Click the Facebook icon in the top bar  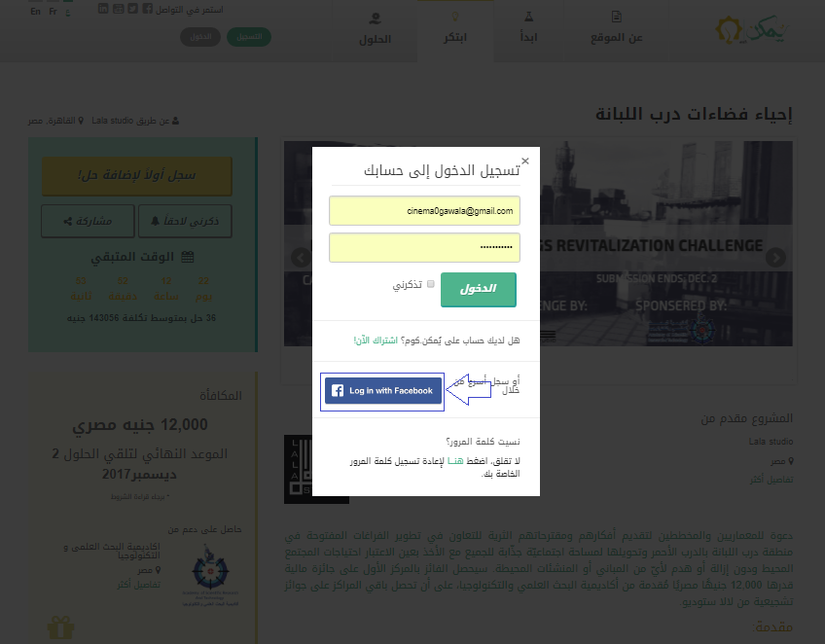[146, 9]
